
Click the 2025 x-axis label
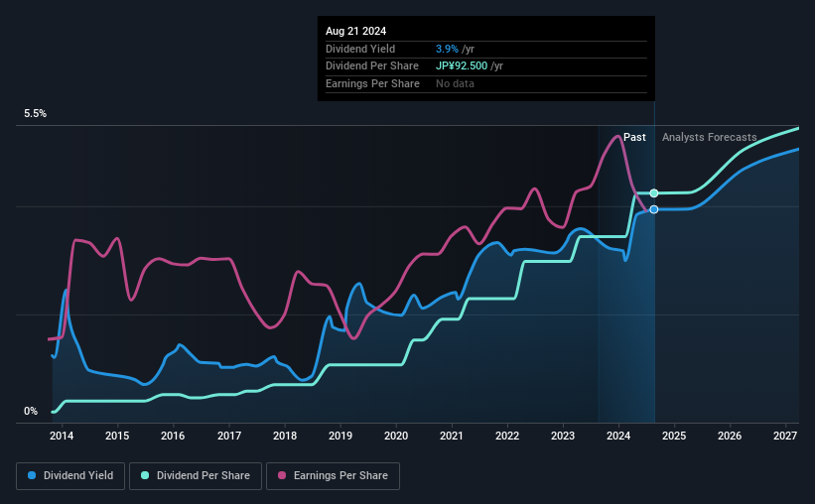(x=674, y=436)
